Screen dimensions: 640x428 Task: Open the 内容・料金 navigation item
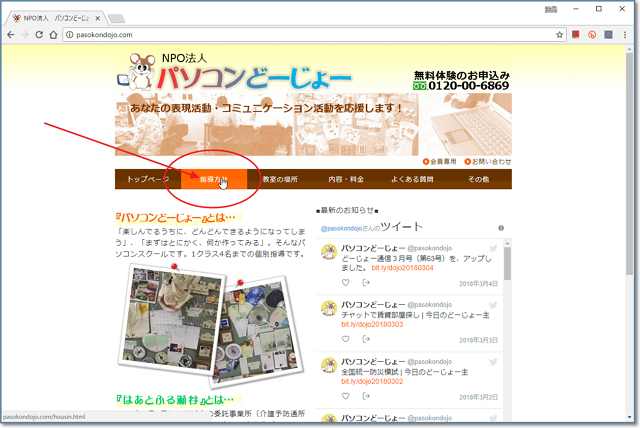tap(346, 179)
